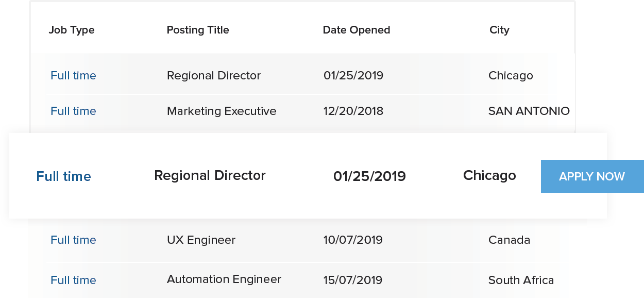
Task: Click the APPLY NOW button
Action: click(x=592, y=176)
